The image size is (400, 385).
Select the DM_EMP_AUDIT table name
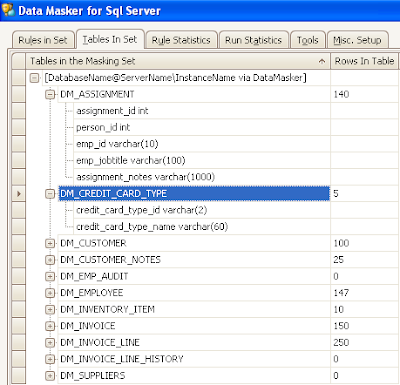click(x=94, y=276)
